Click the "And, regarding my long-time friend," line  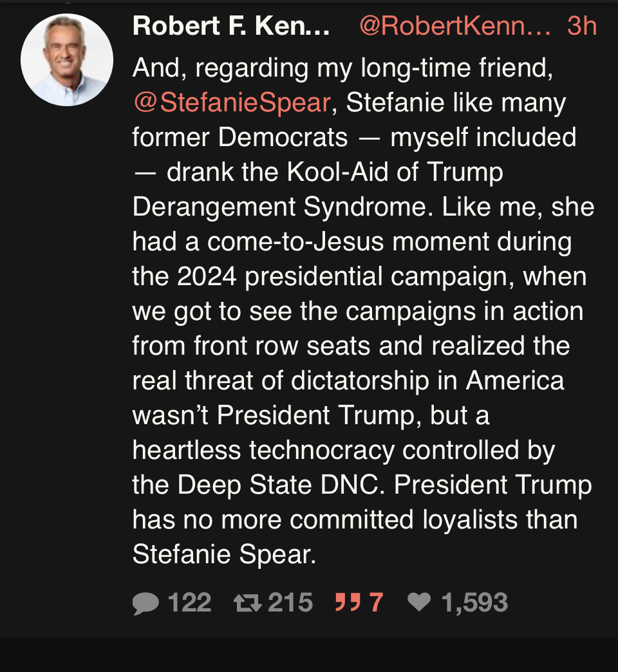342,68
